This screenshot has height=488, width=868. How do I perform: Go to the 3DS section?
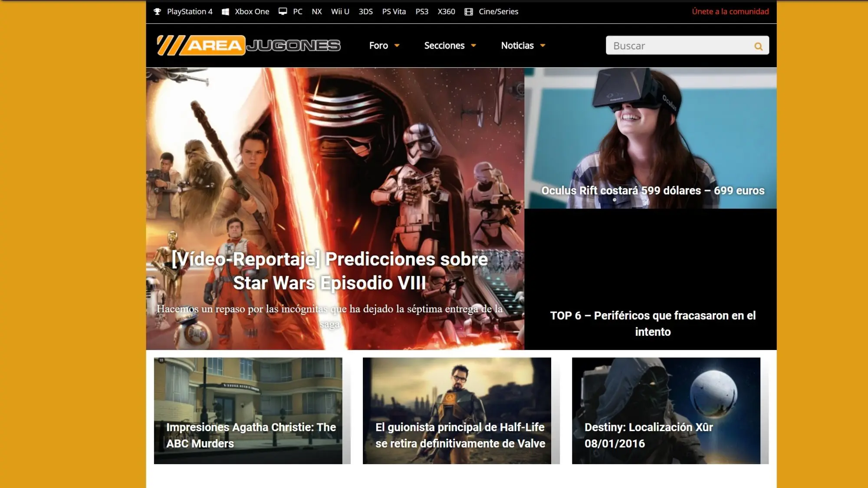click(365, 12)
